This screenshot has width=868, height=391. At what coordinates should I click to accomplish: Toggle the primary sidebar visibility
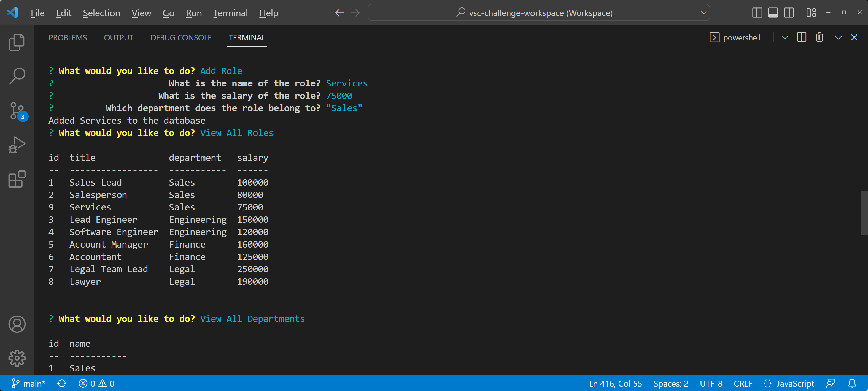point(757,12)
